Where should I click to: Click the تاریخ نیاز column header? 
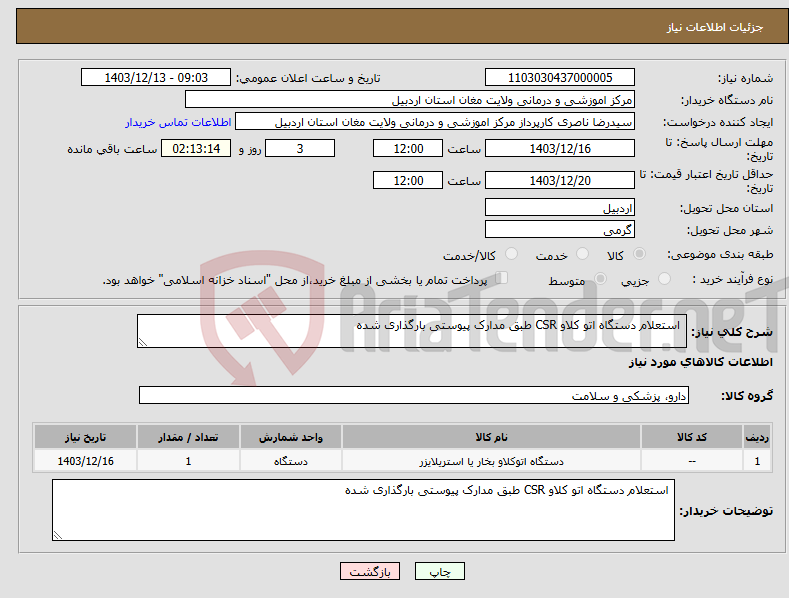(x=86, y=437)
